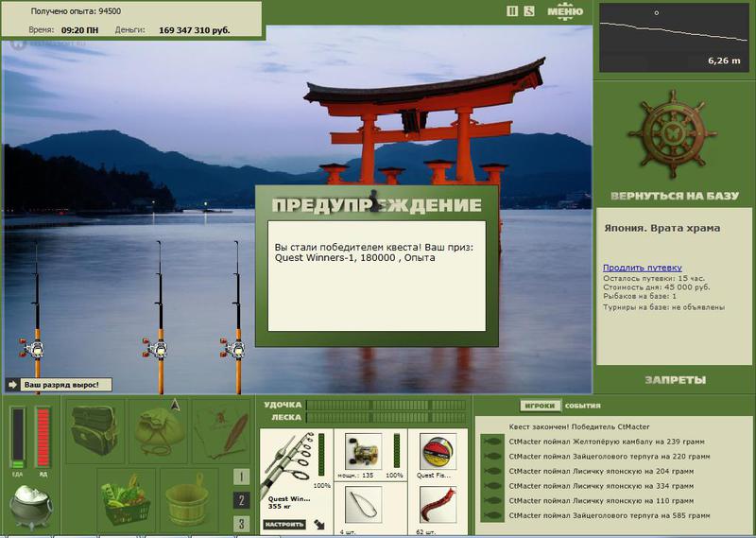The width and height of the screenshot is (756, 538).
Task: Open the wooden fish bucket icon
Action: (x=187, y=499)
